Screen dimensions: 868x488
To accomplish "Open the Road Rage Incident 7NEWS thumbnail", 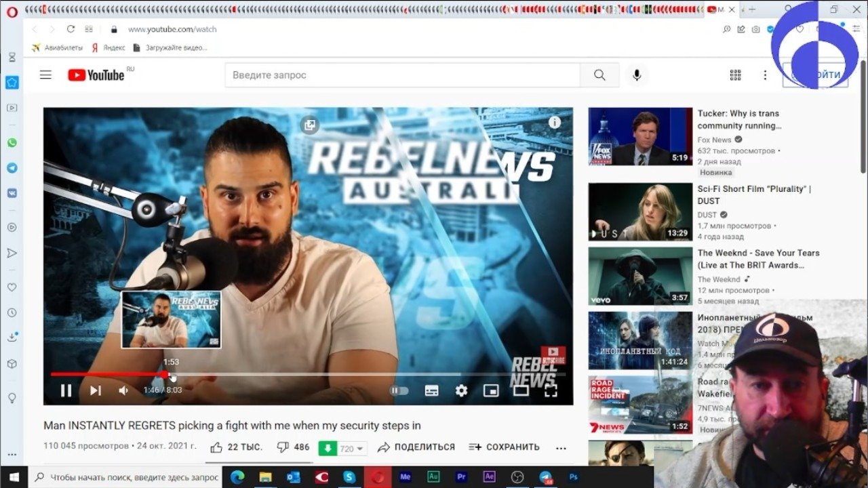I will coord(640,405).
